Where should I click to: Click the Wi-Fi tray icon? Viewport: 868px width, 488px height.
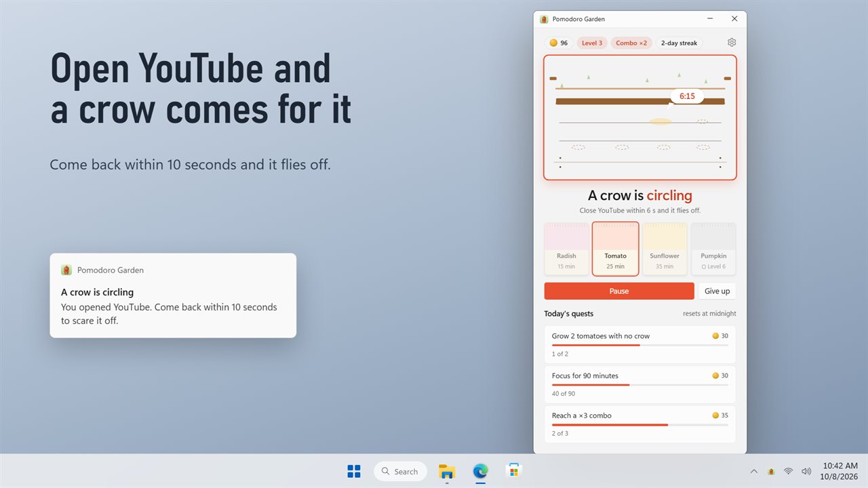click(788, 471)
